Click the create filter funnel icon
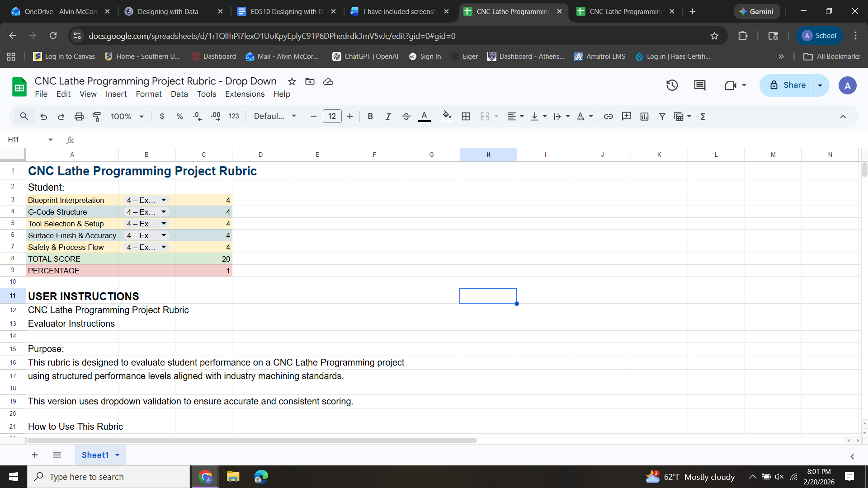This screenshot has width=868, height=488. (x=662, y=117)
